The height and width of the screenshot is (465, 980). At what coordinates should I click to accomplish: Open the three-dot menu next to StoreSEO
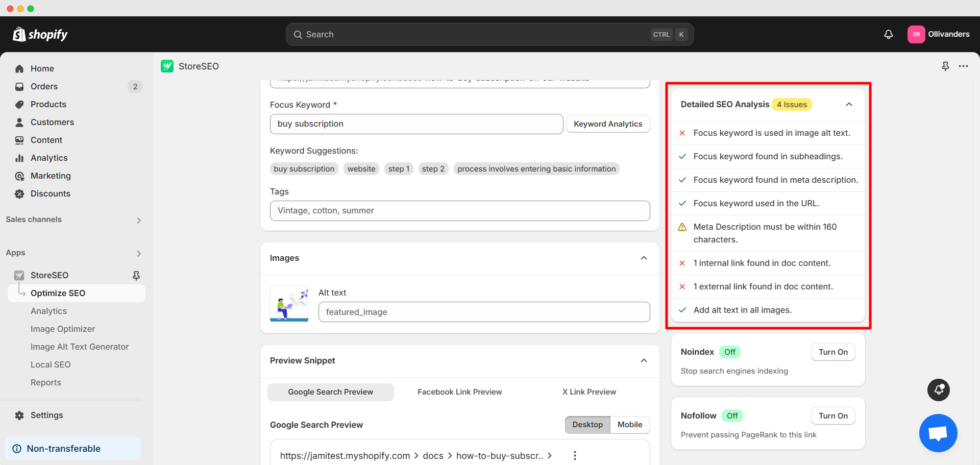pos(964,66)
